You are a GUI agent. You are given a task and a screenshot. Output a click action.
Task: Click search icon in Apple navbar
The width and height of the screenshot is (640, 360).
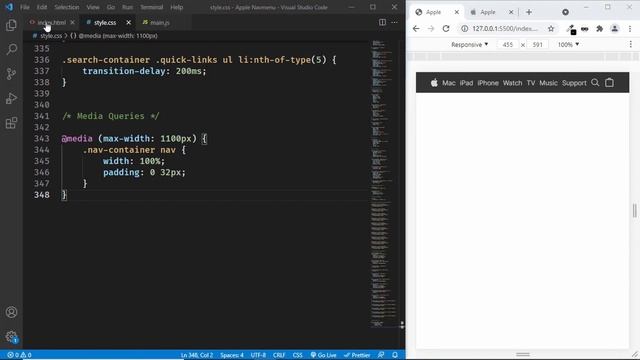595,83
